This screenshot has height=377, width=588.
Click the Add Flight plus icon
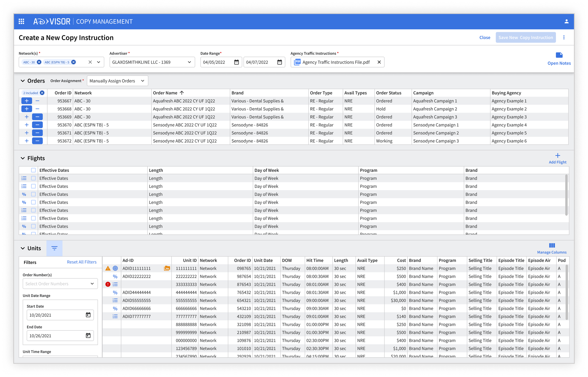[558, 155]
